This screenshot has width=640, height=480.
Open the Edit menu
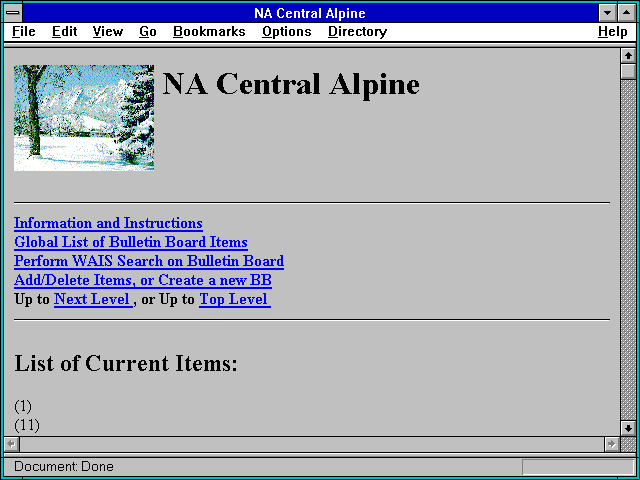tap(64, 32)
